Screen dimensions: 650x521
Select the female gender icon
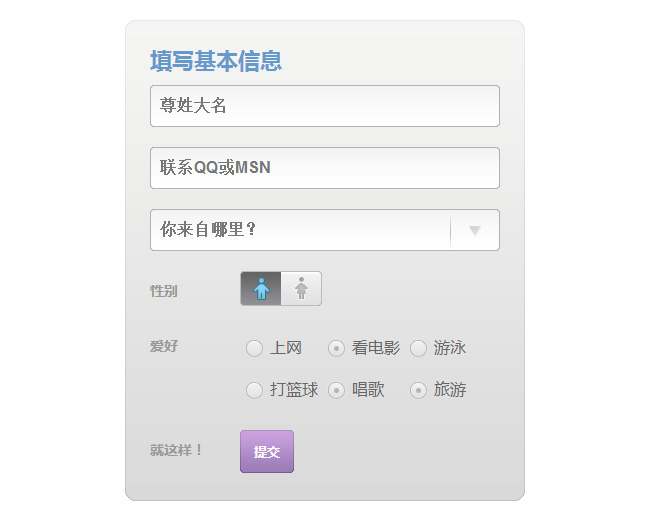tap(301, 289)
